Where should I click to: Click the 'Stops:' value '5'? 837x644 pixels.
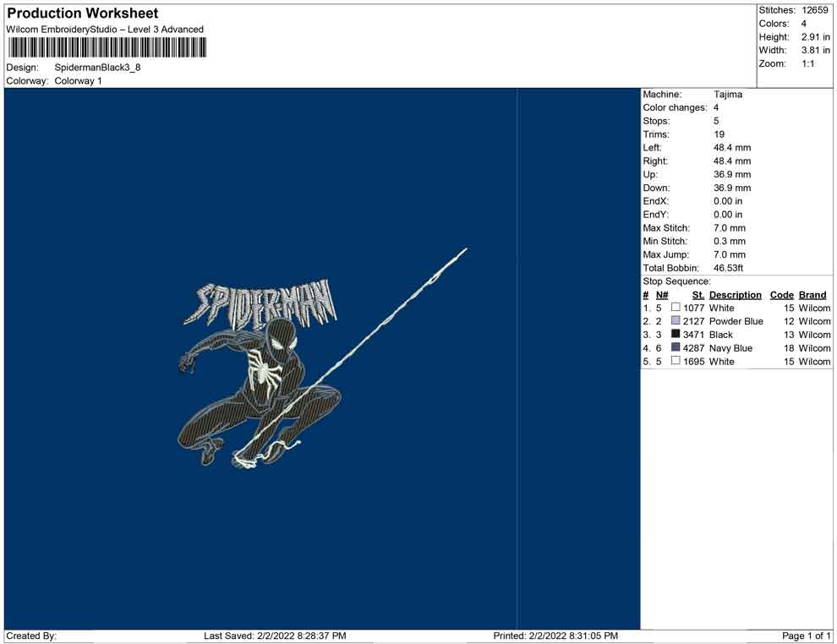pos(716,121)
